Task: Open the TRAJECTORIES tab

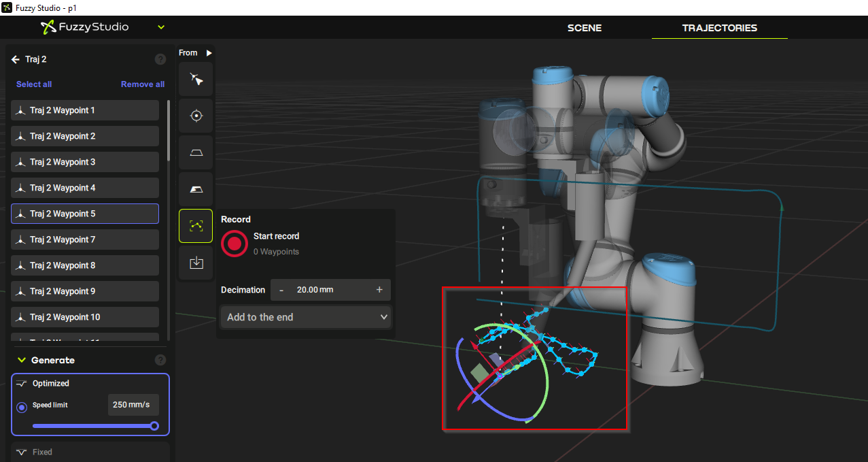Action: pyautogui.click(x=719, y=28)
